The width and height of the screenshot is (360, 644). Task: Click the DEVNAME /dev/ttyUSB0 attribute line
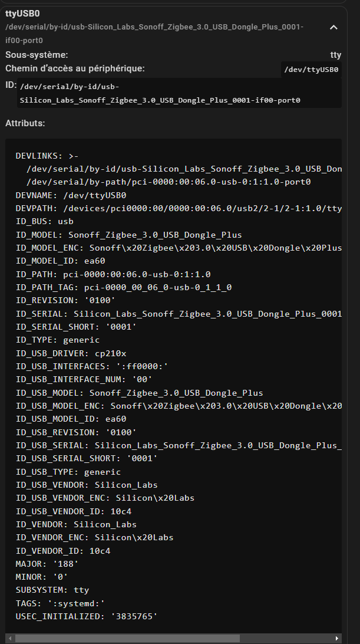(x=71, y=195)
